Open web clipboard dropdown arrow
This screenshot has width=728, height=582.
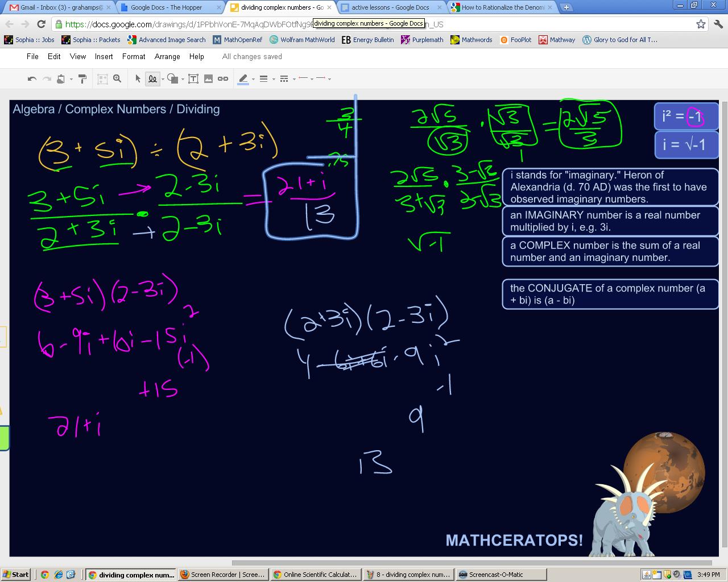click(x=71, y=80)
